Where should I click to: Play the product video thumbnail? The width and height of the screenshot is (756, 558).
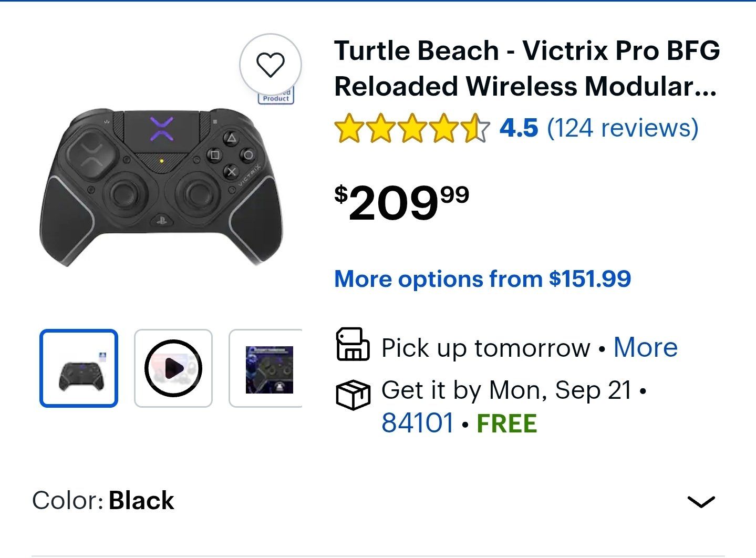[173, 368]
